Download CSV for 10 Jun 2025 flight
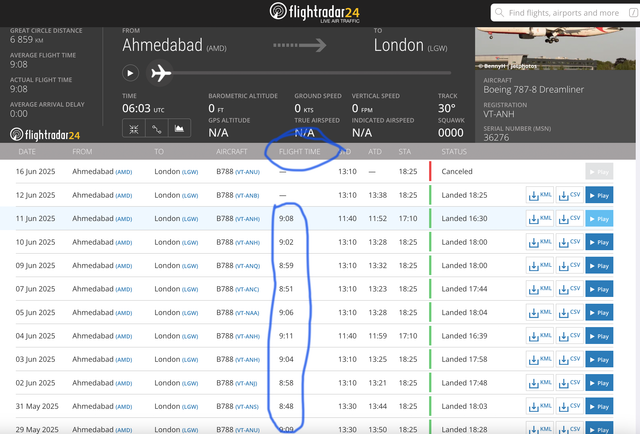The image size is (640, 434). point(569,242)
